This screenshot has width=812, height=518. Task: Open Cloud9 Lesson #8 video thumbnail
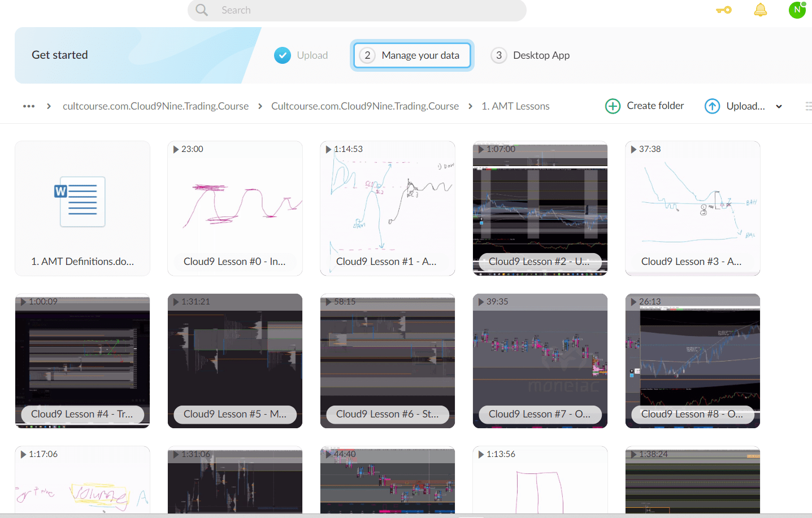pyautogui.click(x=693, y=361)
